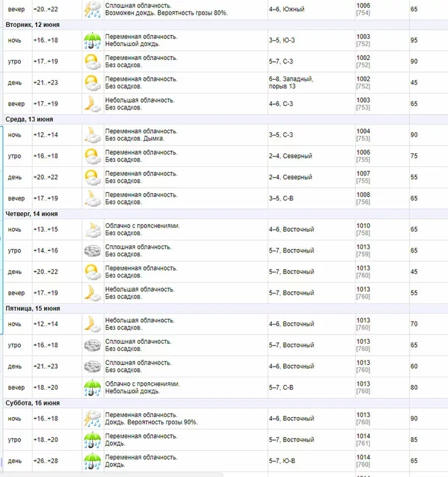
Task: Click crescent moon icon for Tuesday evening
Action: tap(92, 103)
